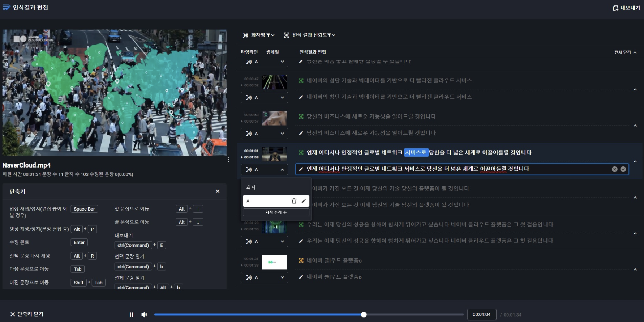Click the NaverCloud.mp4 video preview
Viewport: 644px width, 322px height.
coord(115,93)
